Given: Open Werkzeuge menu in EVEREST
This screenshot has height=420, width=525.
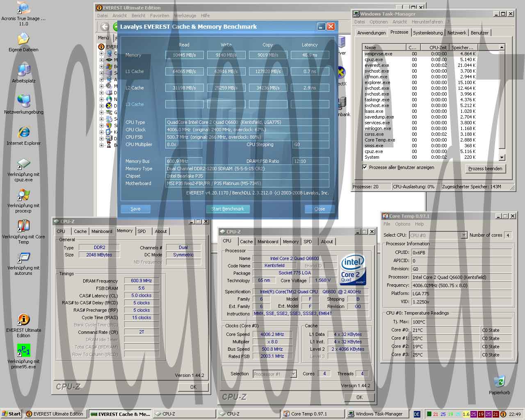Looking at the screenshot, I should [185, 16].
